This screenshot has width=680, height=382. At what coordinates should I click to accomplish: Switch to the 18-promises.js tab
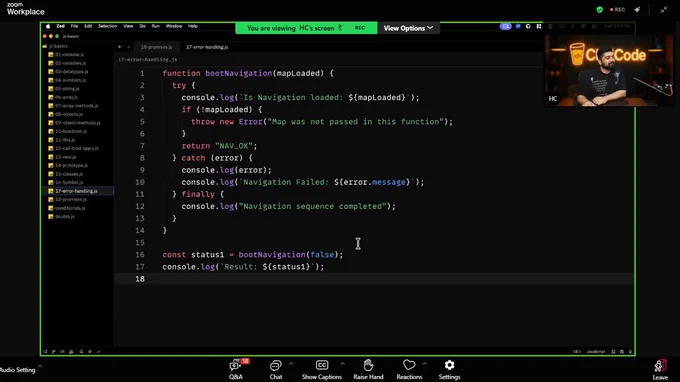(156, 47)
